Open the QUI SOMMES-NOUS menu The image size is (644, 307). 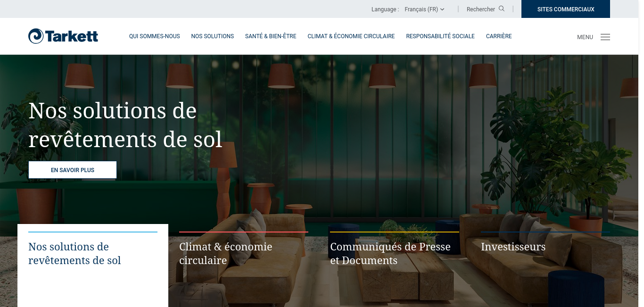click(155, 36)
